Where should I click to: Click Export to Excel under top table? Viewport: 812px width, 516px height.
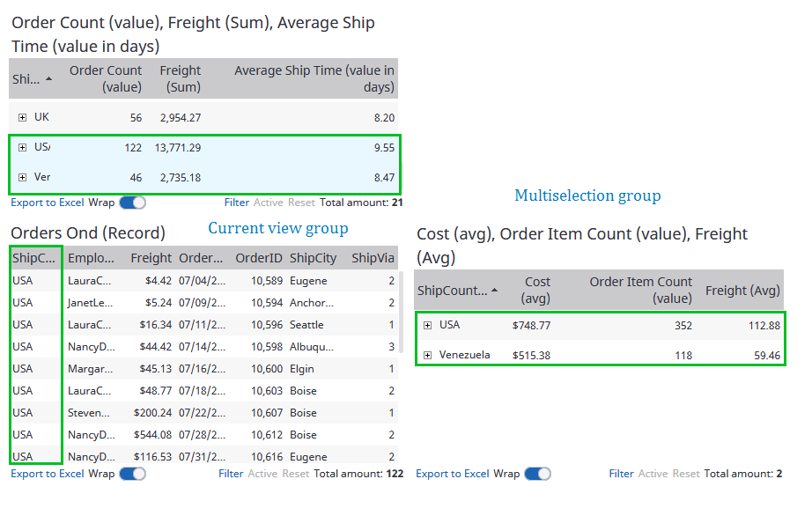pos(48,203)
